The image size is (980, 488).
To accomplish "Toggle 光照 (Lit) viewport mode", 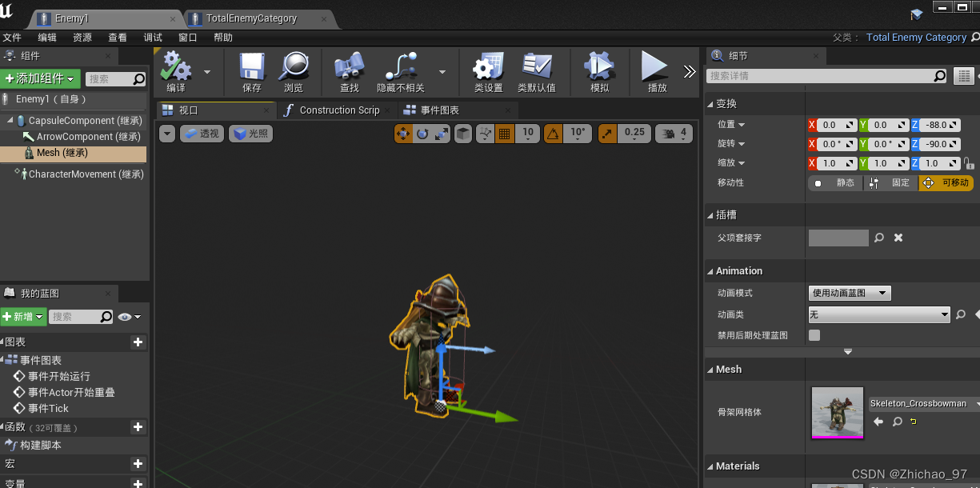I will 250,134.
